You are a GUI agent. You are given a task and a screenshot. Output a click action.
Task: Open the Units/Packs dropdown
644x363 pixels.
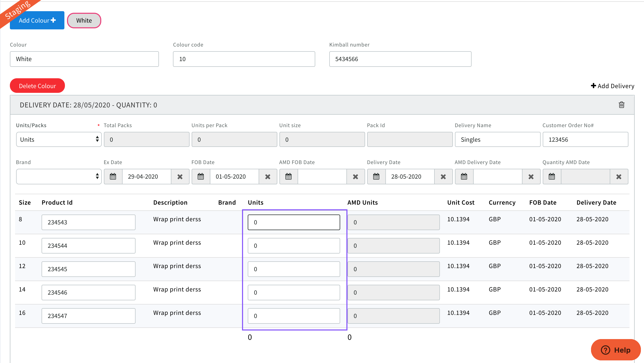(x=59, y=139)
